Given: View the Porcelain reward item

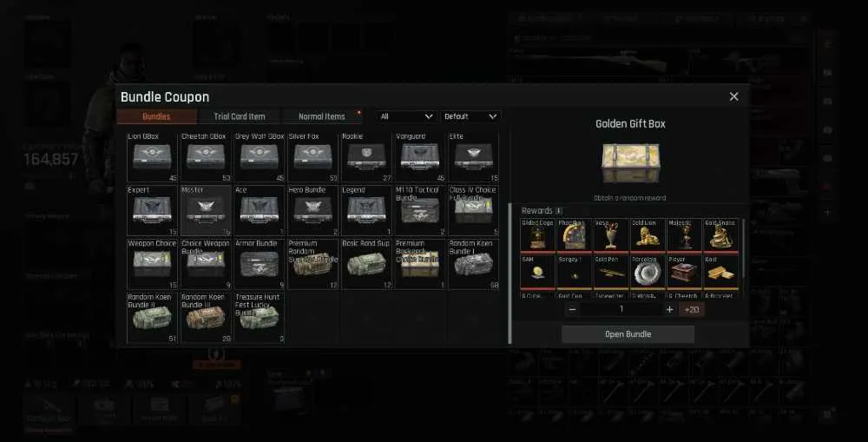Looking at the screenshot, I should click(648, 273).
